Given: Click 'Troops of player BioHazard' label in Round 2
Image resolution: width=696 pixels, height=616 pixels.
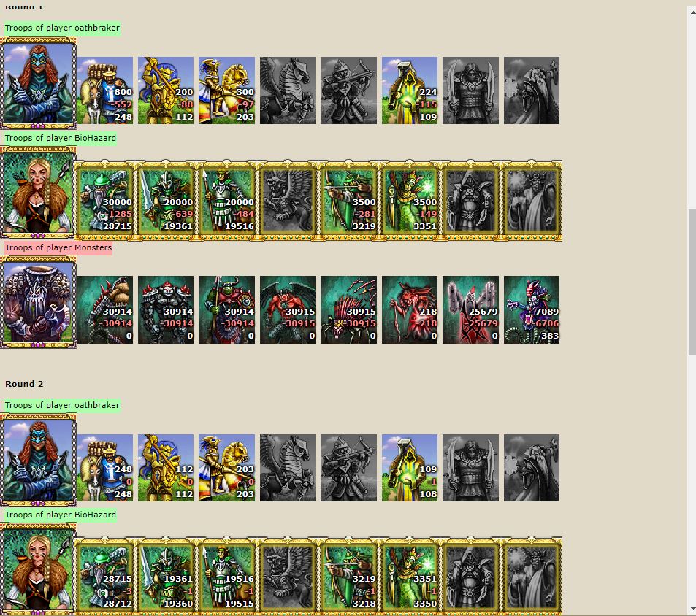Looking at the screenshot, I should [61, 515].
